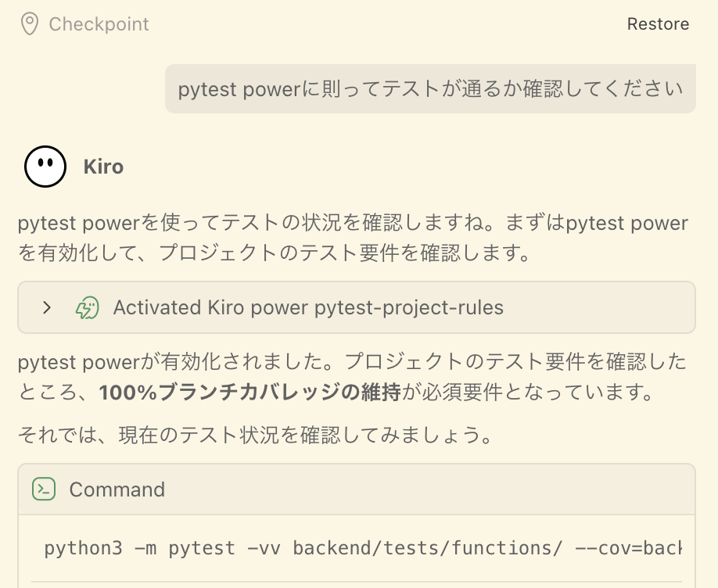Expand the Activated Kiro power chevron
The image size is (718, 588).
click(x=47, y=307)
